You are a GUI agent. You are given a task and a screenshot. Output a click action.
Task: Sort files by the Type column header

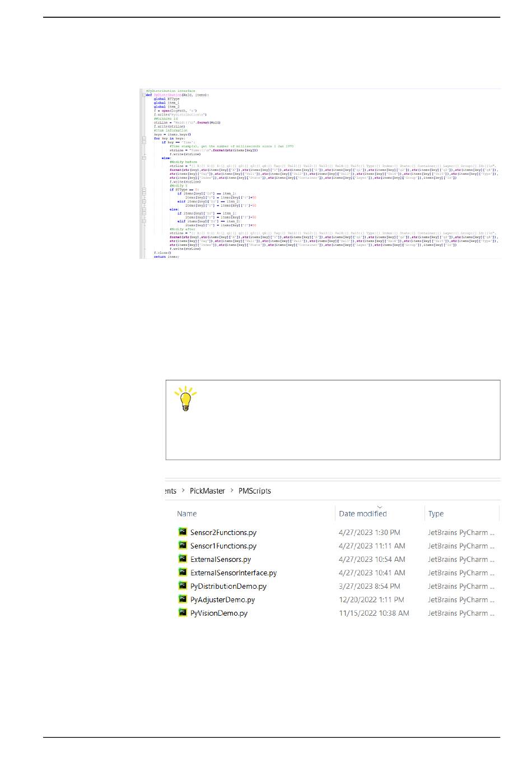click(x=436, y=514)
